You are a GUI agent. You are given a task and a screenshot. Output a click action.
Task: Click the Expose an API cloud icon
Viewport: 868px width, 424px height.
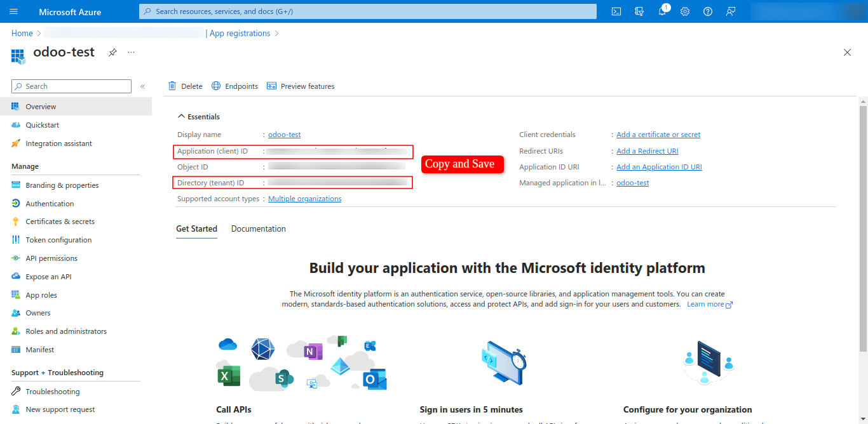(x=16, y=277)
